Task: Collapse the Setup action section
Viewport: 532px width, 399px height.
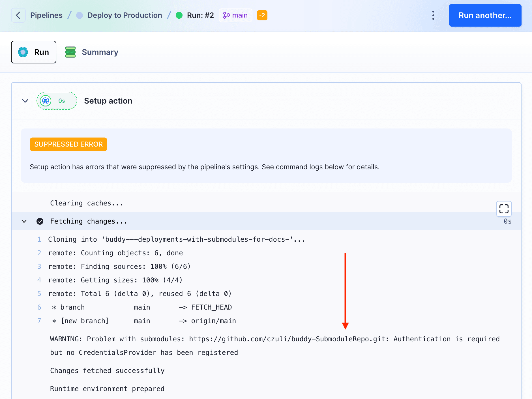Action: tap(25, 101)
